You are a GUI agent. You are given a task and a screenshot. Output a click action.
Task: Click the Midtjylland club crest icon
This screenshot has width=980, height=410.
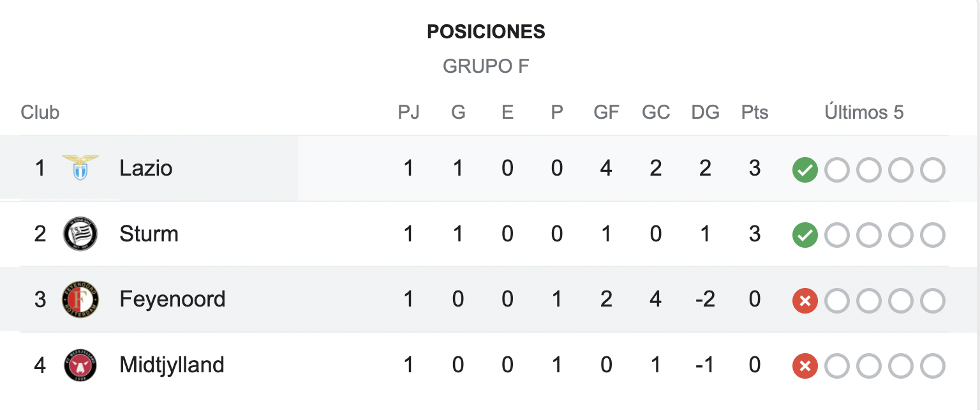80,365
